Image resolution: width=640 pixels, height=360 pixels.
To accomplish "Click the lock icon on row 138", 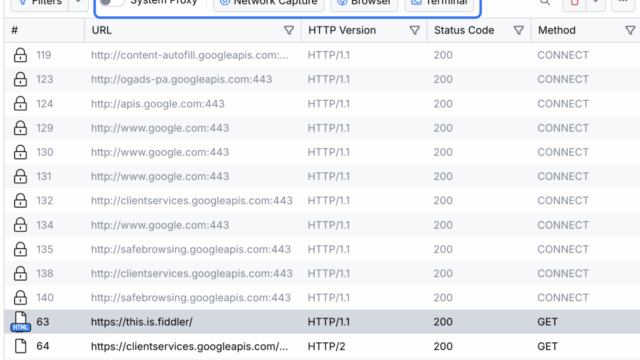I will 20,273.
